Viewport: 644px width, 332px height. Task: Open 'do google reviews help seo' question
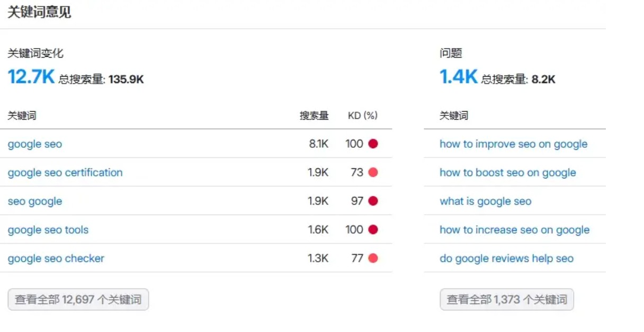pyautogui.click(x=506, y=258)
